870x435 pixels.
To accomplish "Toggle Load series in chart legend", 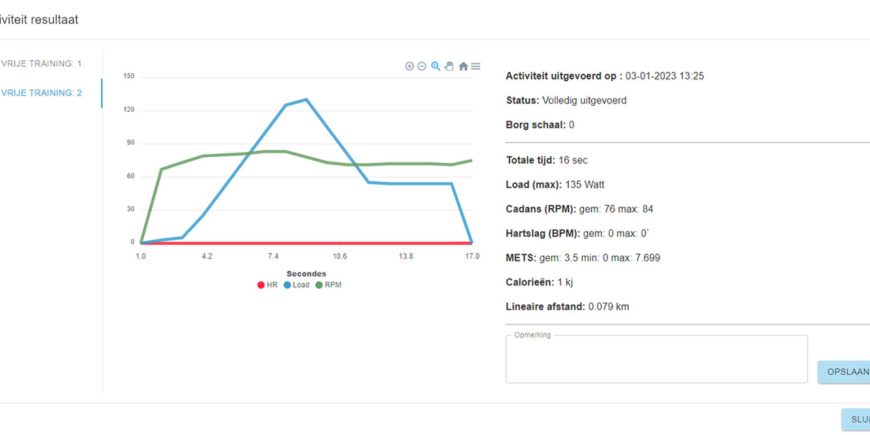I will pyautogui.click(x=300, y=285).
